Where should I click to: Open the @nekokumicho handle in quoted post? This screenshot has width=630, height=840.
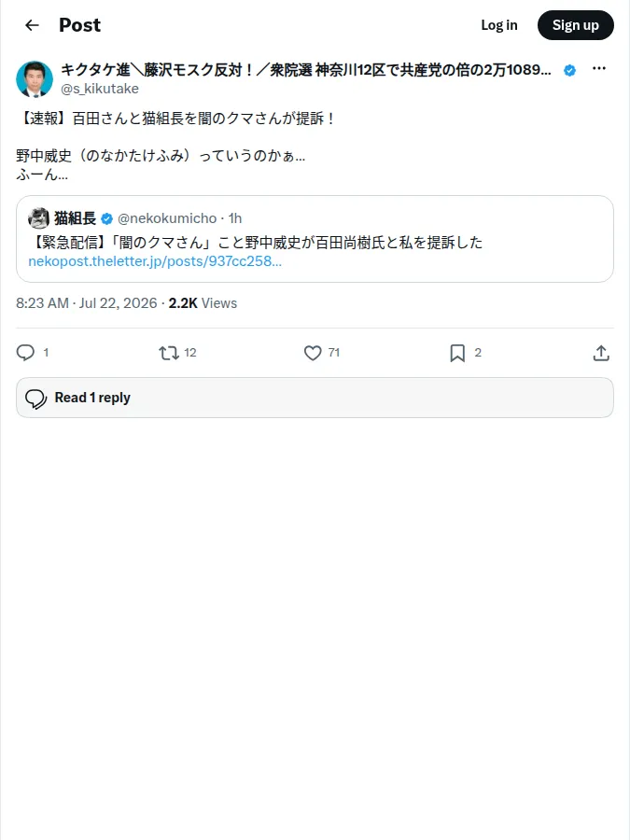coord(167,218)
